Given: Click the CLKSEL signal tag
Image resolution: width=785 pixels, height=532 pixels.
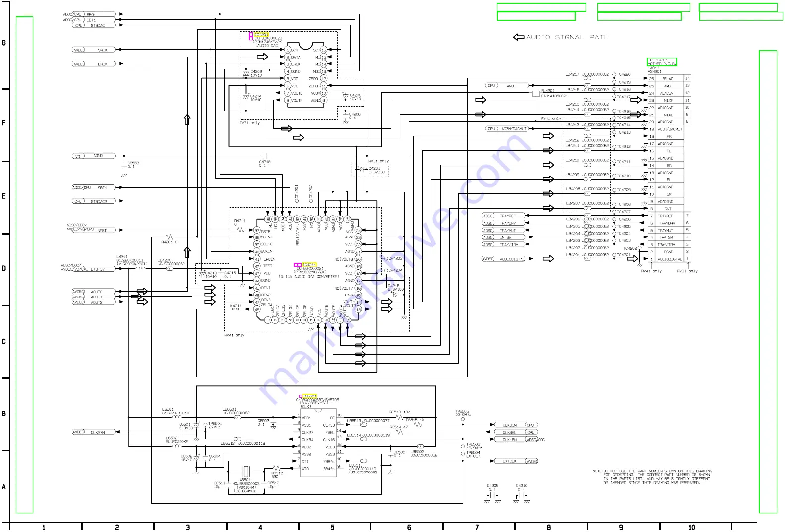Looking at the screenshot, I should tap(516, 432).
